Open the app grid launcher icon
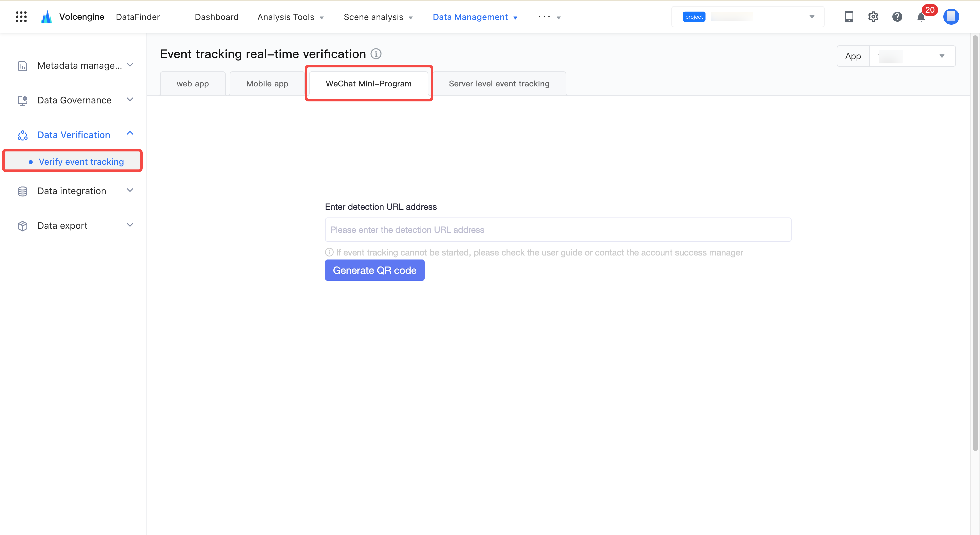 21,17
